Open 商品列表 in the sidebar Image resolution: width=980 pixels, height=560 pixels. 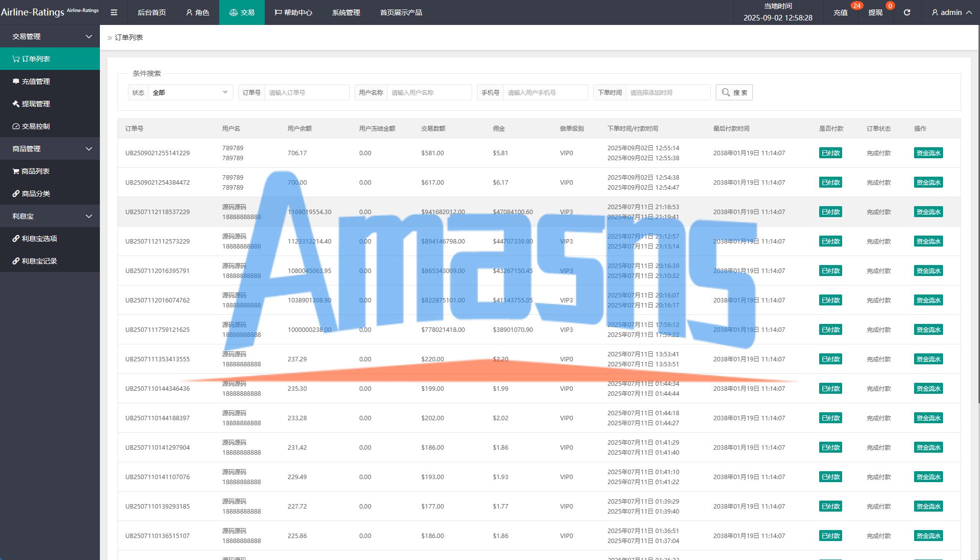pyautogui.click(x=35, y=171)
